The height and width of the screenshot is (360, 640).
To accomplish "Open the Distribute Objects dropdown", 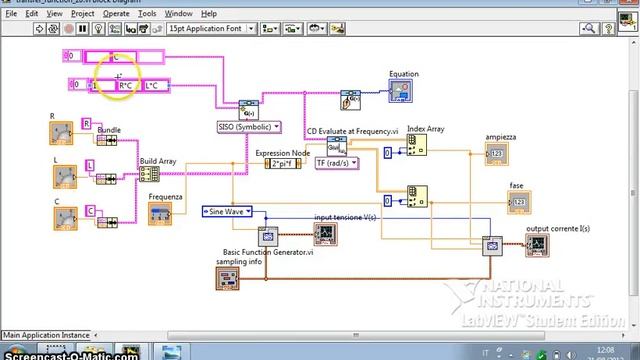I will click(293, 29).
